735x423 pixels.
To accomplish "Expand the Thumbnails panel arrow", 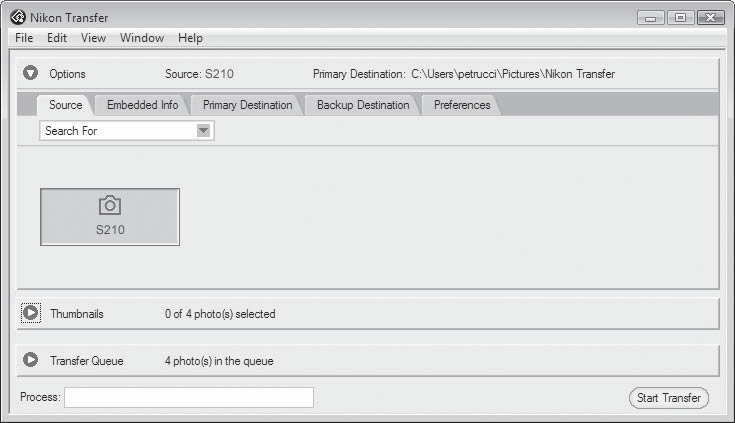I will point(30,313).
